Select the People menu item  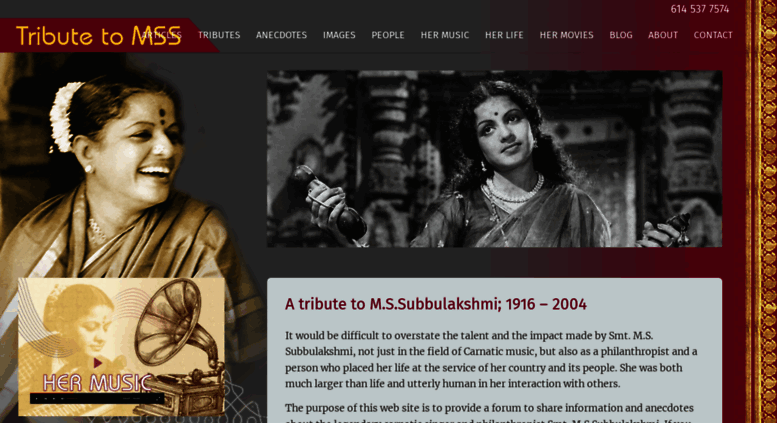point(388,35)
